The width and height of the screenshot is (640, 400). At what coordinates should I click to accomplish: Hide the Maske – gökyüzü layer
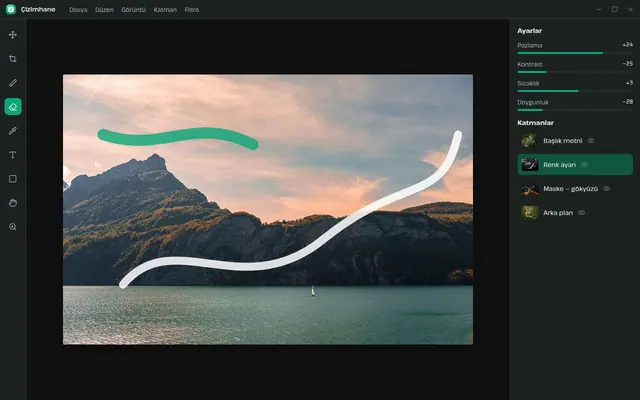[x=607, y=189]
